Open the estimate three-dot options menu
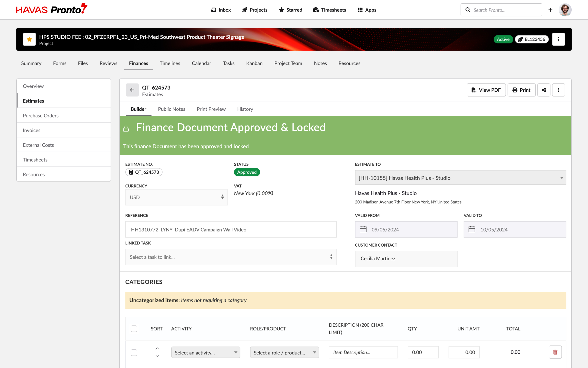Viewport: 588px width, 368px height. (558, 90)
